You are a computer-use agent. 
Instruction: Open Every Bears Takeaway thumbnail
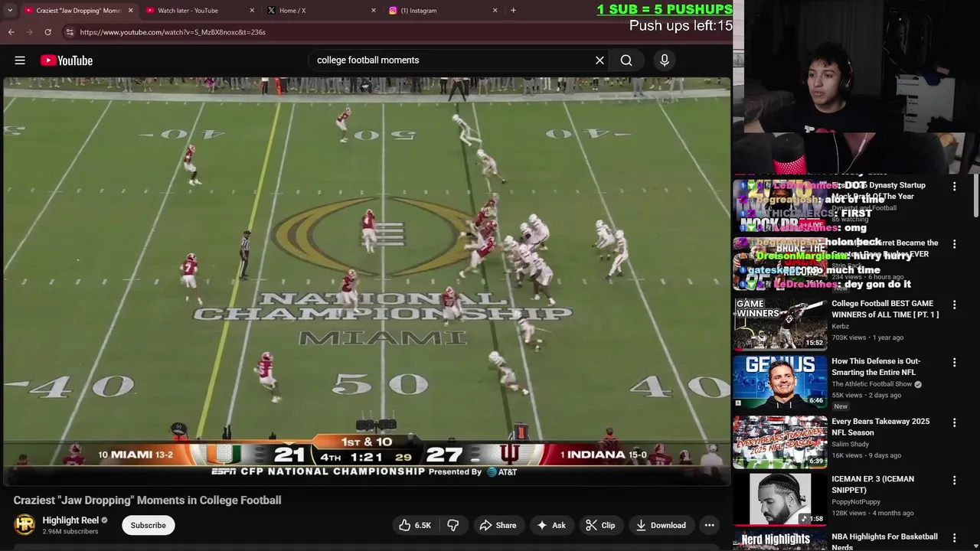780,442
